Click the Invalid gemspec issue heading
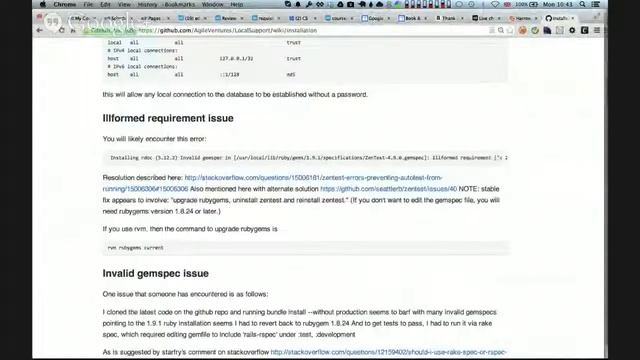640x360 pixels. [x=156, y=273]
